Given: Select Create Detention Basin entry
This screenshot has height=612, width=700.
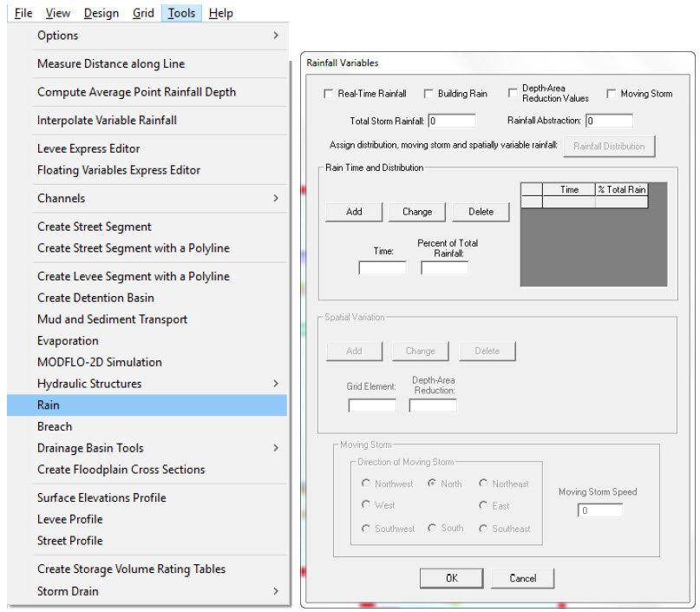Looking at the screenshot, I should 95,298.
